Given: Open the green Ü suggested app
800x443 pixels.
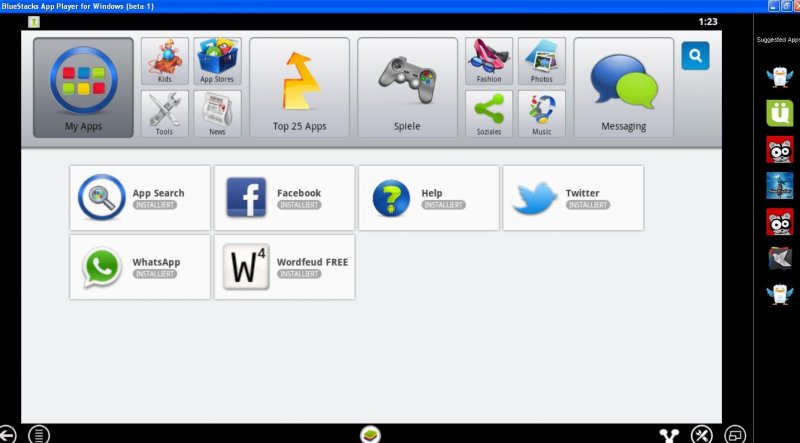Looking at the screenshot, I should [780, 113].
